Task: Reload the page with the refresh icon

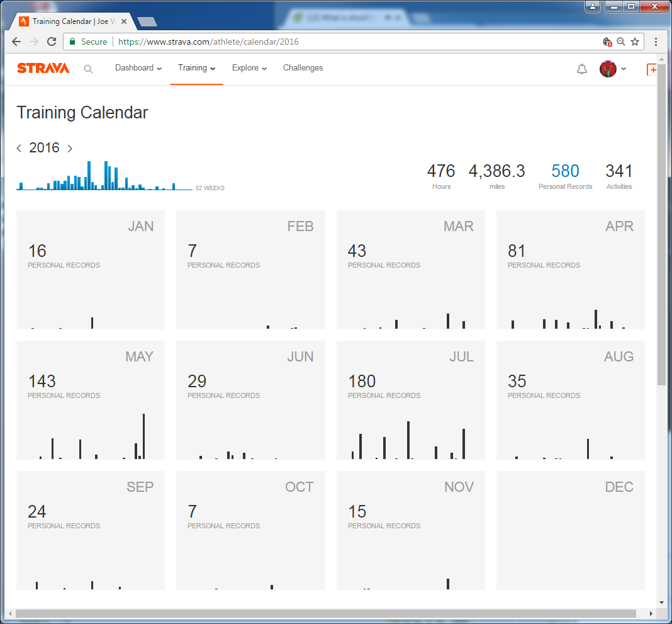Action: [52, 42]
